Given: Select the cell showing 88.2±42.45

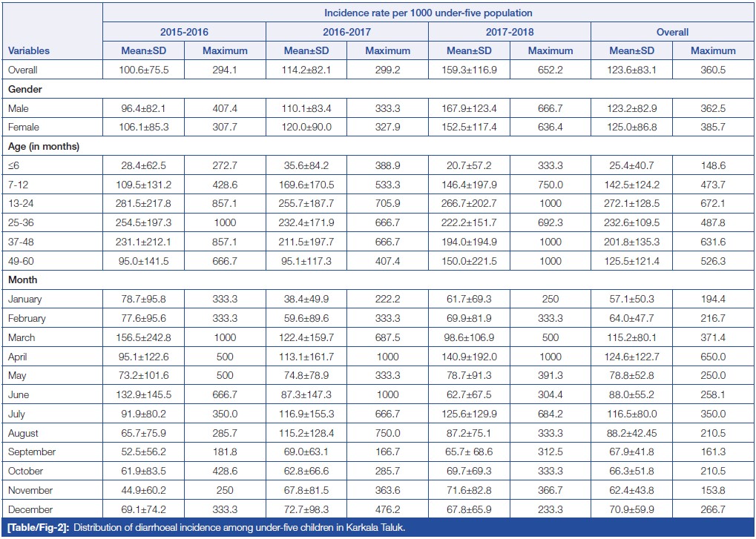Looking at the screenshot, I should [631, 433].
